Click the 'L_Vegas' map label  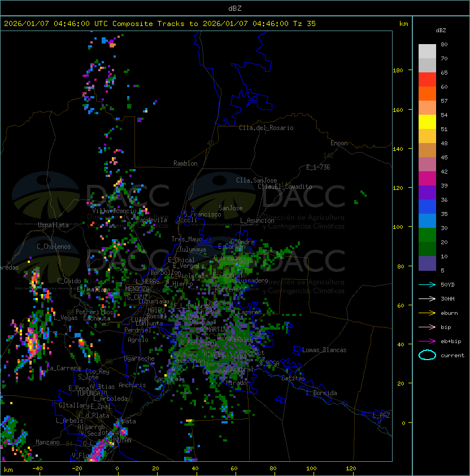pos(66,318)
